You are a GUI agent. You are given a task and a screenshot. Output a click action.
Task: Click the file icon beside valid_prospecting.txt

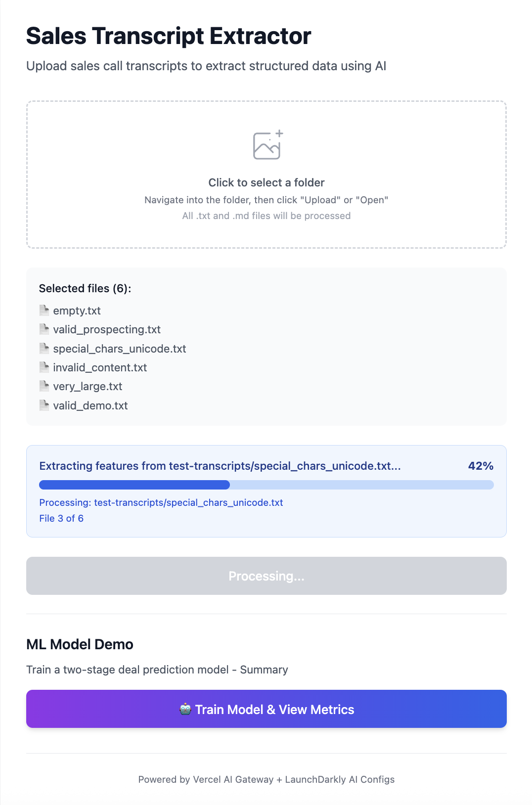[x=44, y=329]
